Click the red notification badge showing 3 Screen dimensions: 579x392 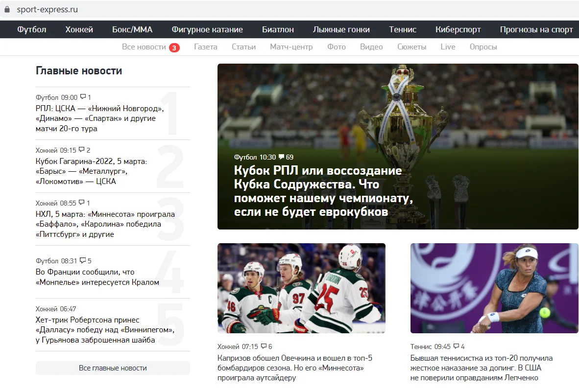click(x=174, y=47)
